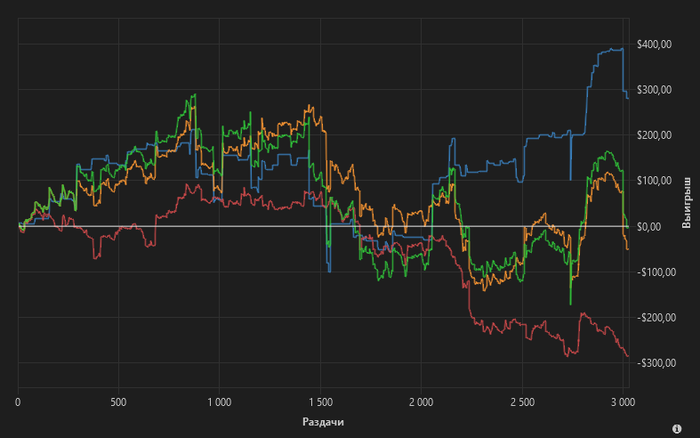
Task: Click the -$200,00 axis label
Action: (656, 317)
